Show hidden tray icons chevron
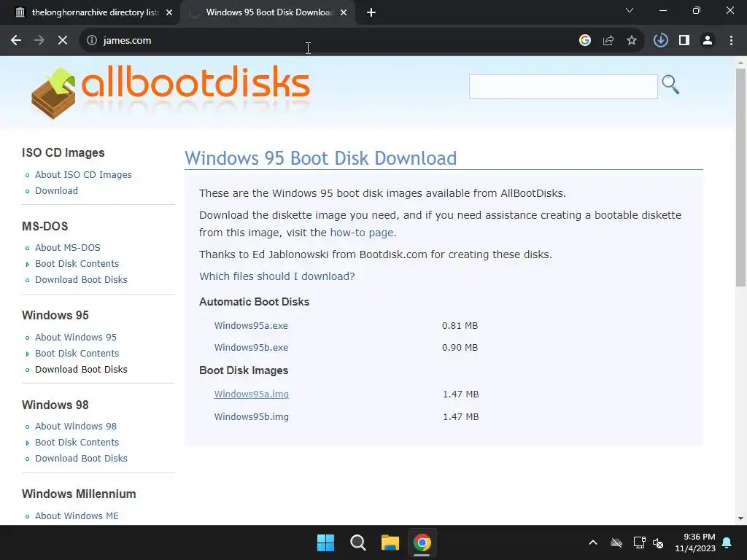 tap(593, 542)
